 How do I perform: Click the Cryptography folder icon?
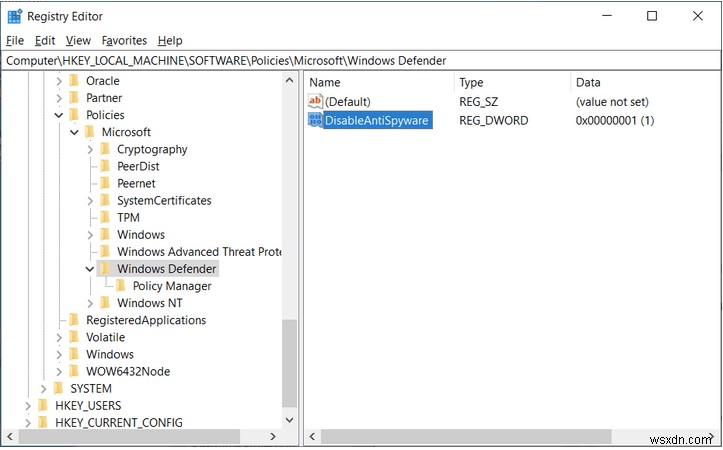pos(106,149)
